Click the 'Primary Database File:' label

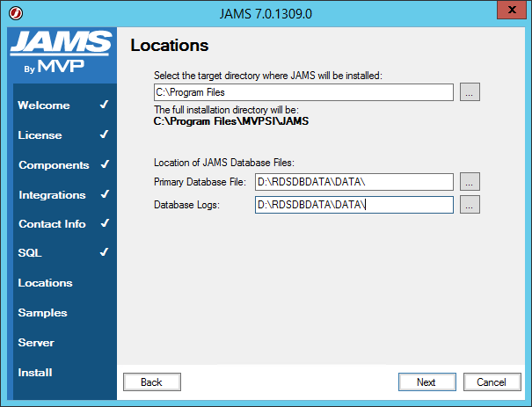(x=200, y=182)
